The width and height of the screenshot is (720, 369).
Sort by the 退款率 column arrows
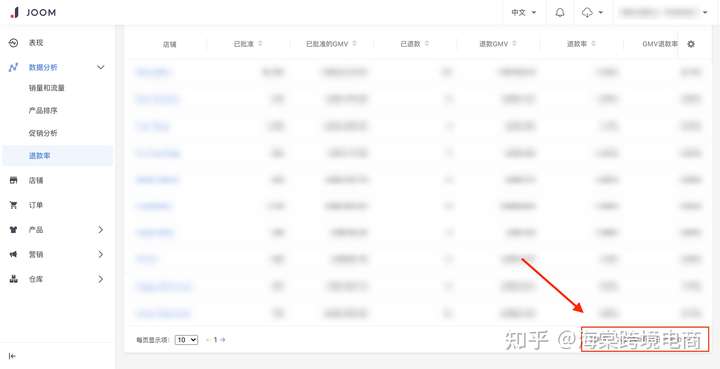click(594, 44)
